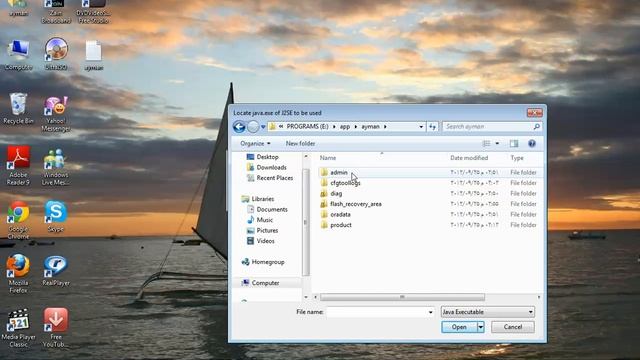Go back using the dialog Back arrow
Image resolution: width=640 pixels, height=360 pixels.
pos(239,127)
